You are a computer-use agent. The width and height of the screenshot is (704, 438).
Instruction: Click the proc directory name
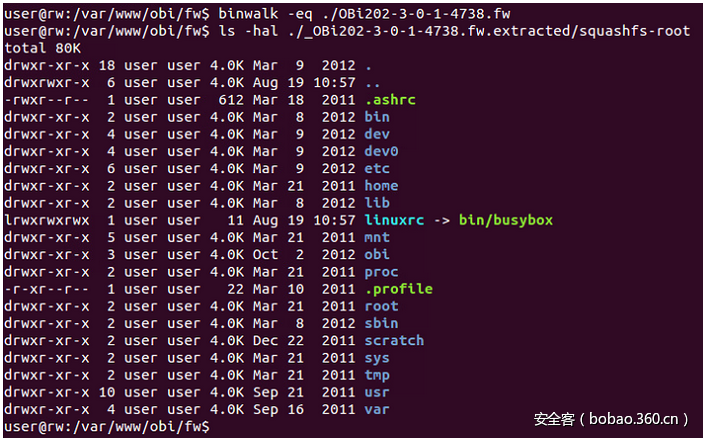click(381, 271)
